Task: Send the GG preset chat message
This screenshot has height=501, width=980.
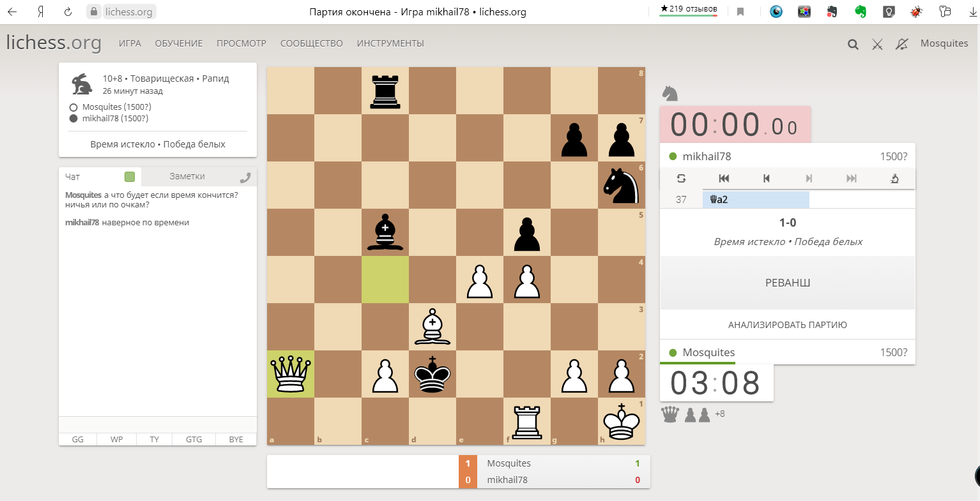Action: (x=78, y=439)
